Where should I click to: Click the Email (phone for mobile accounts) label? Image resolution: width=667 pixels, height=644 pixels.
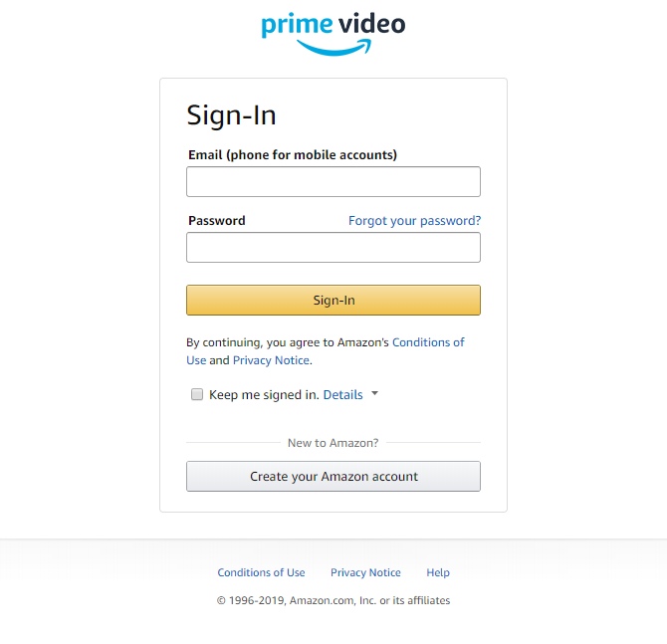[x=293, y=155]
